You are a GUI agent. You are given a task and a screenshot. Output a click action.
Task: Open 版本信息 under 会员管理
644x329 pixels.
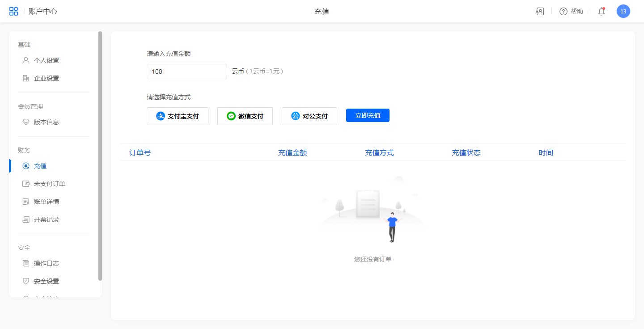(47, 122)
